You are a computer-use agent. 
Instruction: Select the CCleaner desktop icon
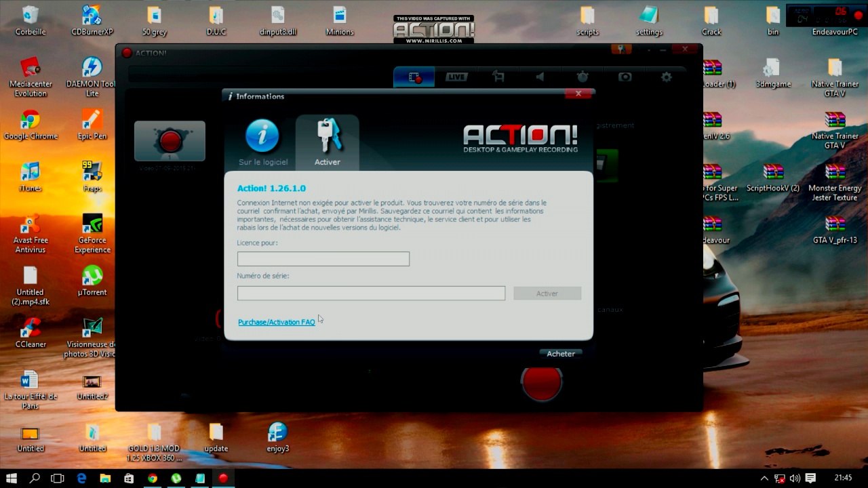[x=31, y=333]
